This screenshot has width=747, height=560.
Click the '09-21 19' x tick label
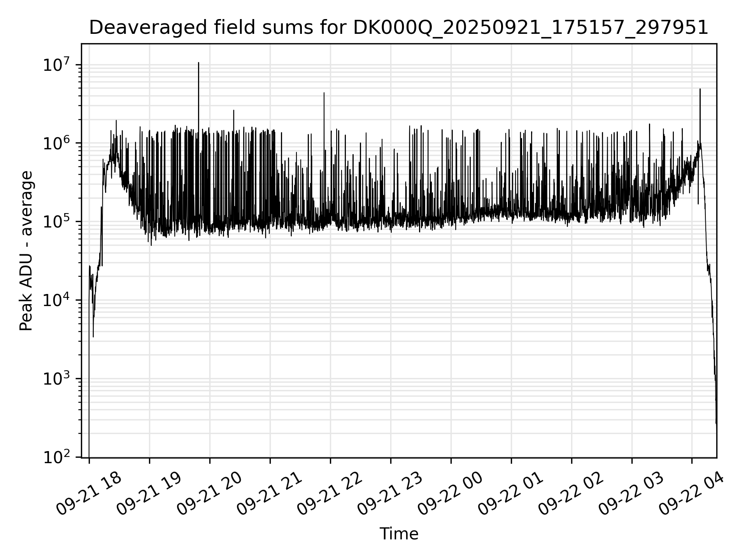pyautogui.click(x=149, y=494)
